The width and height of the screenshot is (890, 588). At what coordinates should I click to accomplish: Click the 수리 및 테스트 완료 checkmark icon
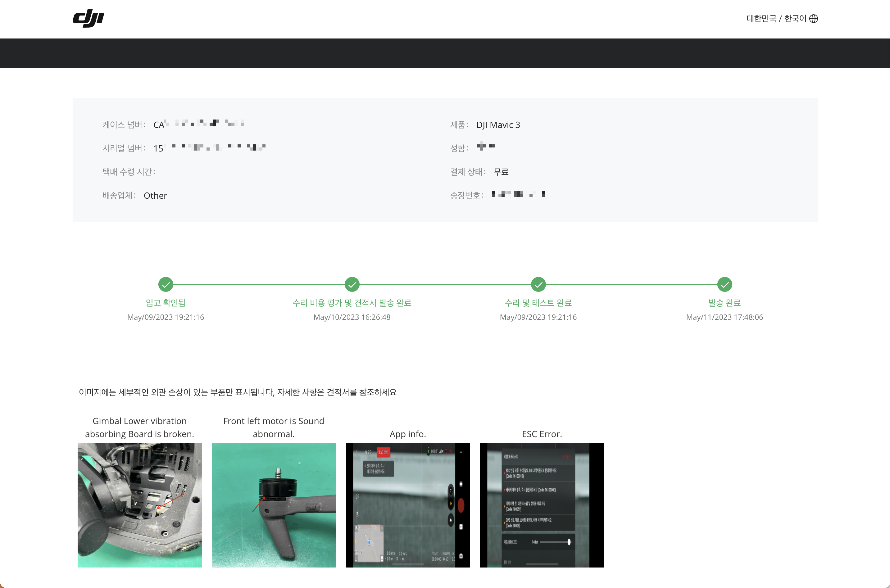(538, 284)
